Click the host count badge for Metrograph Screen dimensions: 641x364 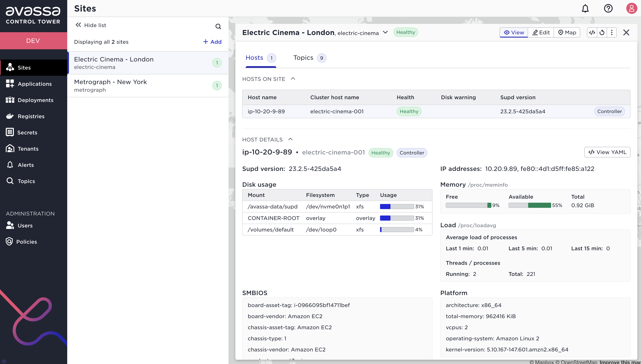pos(217,86)
